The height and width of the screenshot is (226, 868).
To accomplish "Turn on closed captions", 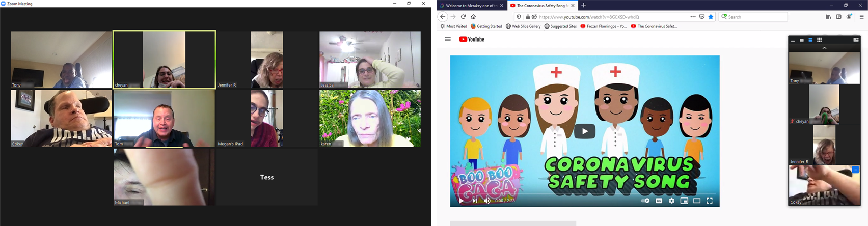I will (659, 201).
